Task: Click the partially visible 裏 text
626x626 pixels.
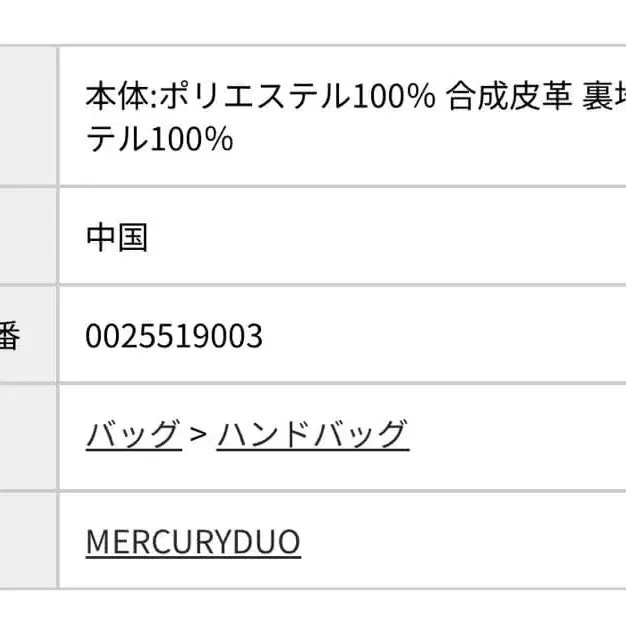Action: (x=602, y=96)
